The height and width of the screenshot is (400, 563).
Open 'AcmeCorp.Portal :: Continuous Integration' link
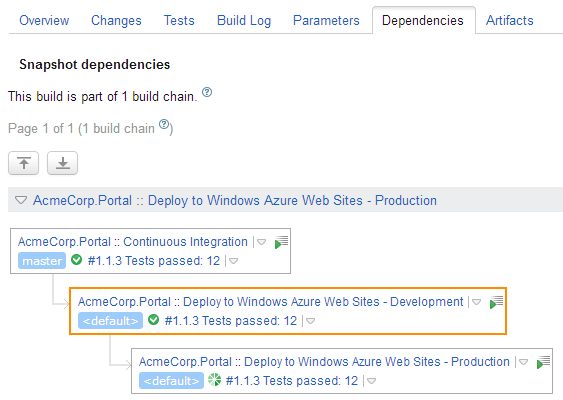(x=133, y=242)
